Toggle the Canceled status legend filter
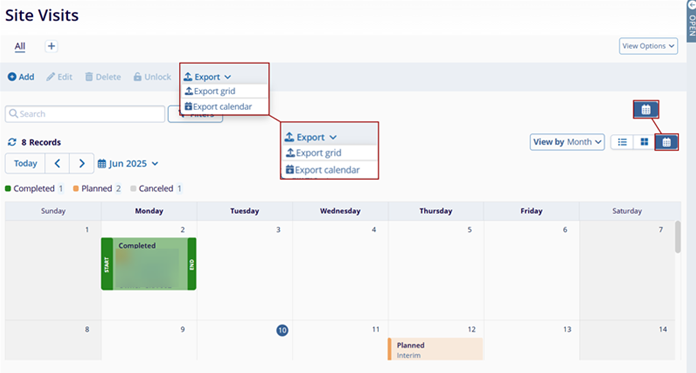696x373 pixels. 156,189
